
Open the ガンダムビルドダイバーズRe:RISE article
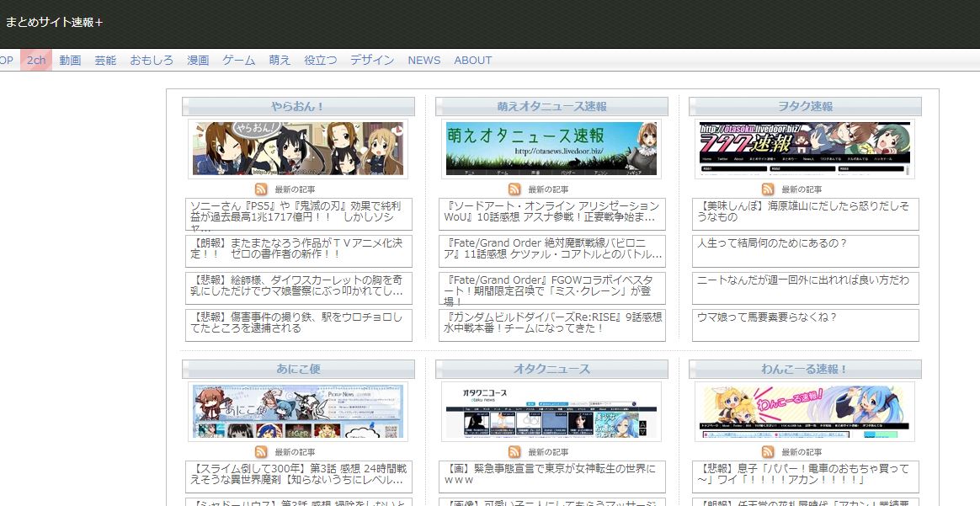click(552, 326)
